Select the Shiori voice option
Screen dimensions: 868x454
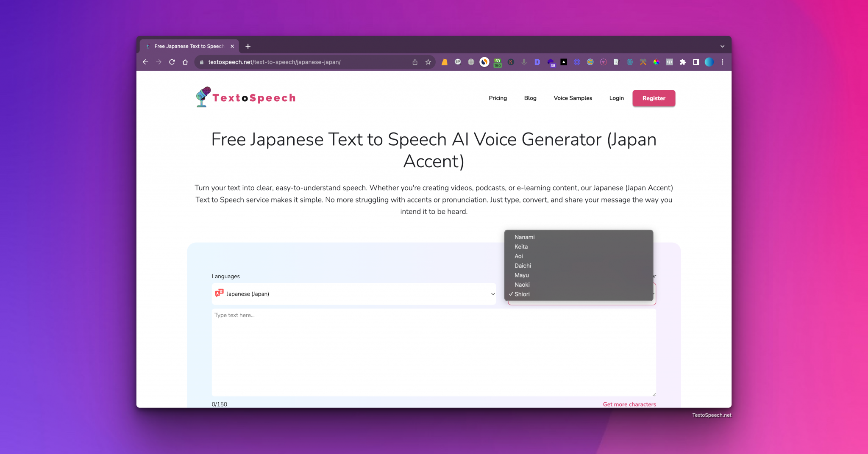[x=522, y=294]
